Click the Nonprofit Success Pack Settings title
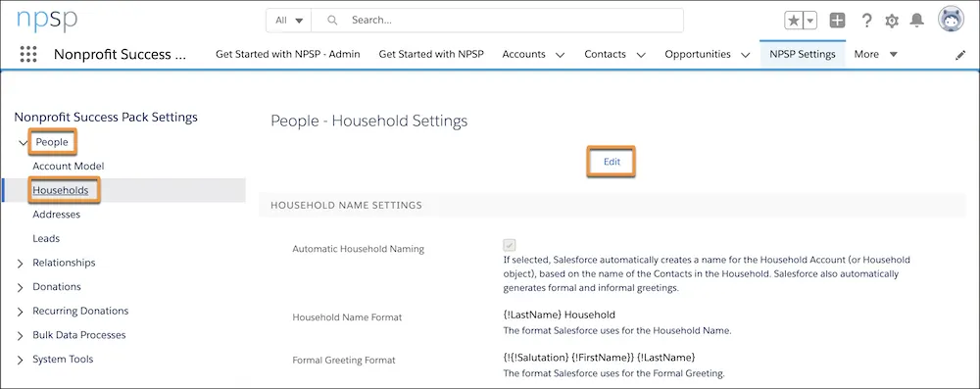The width and height of the screenshot is (980, 389). pyautogui.click(x=106, y=117)
